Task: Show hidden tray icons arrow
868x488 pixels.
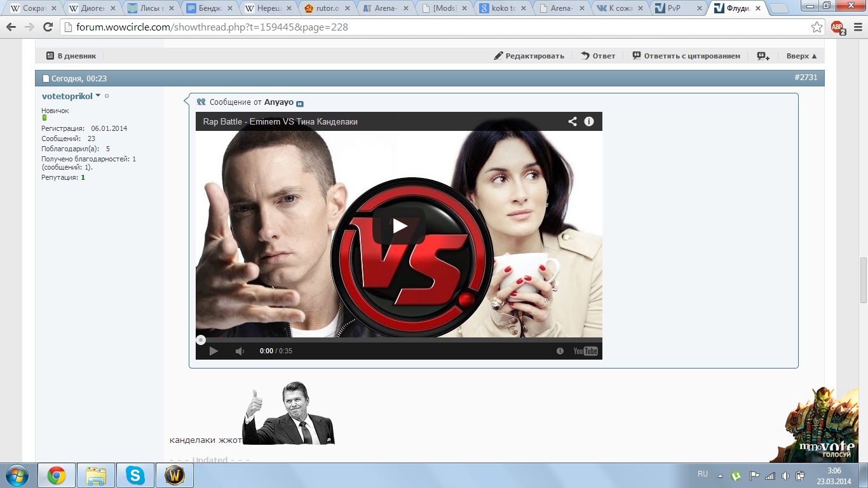Action: tap(720, 475)
